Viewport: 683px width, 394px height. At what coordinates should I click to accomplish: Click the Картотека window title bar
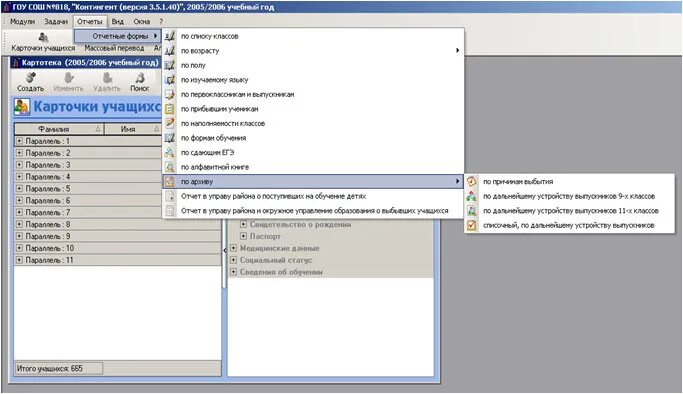pos(86,63)
